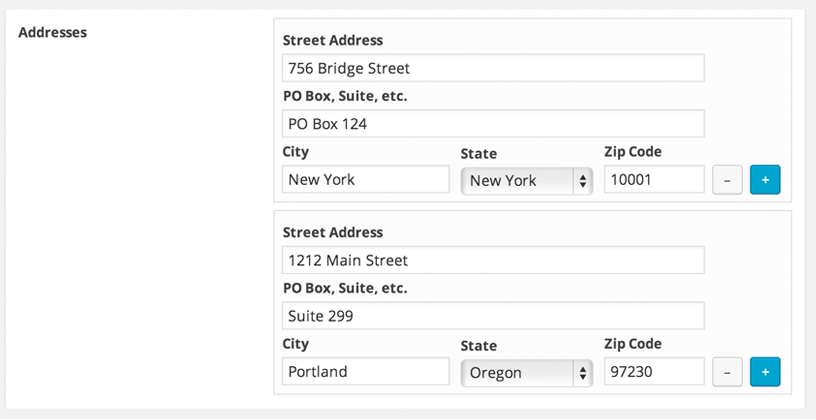Remove the 1212 Main Street address row
Viewport: 816px width, 420px height.
727,372
